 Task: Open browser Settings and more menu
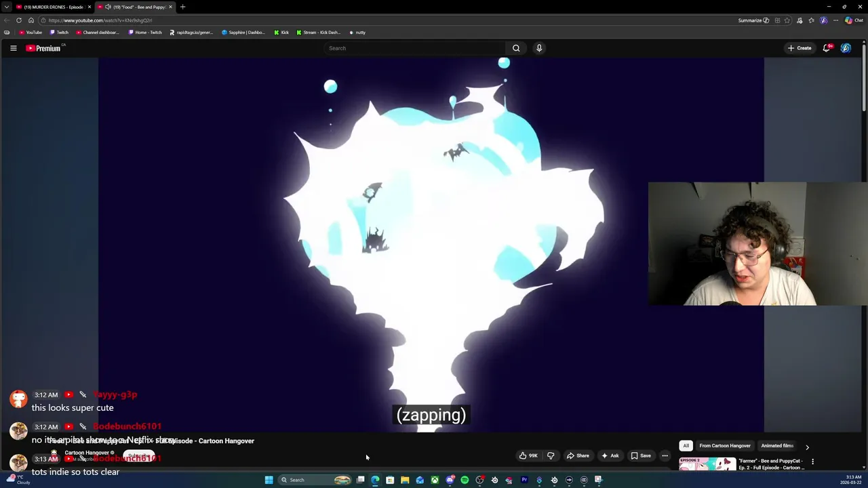pyautogui.click(x=835, y=20)
